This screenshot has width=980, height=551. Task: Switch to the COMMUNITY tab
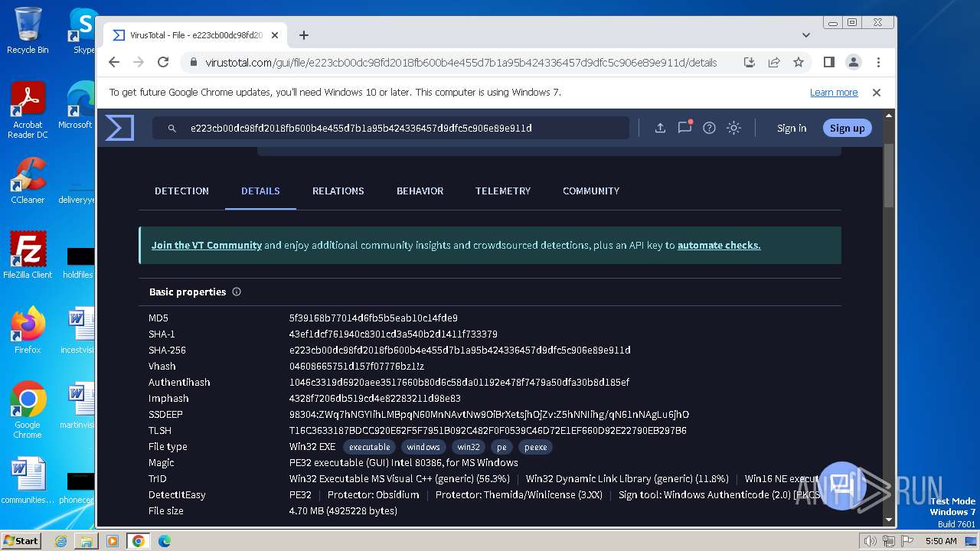point(591,191)
